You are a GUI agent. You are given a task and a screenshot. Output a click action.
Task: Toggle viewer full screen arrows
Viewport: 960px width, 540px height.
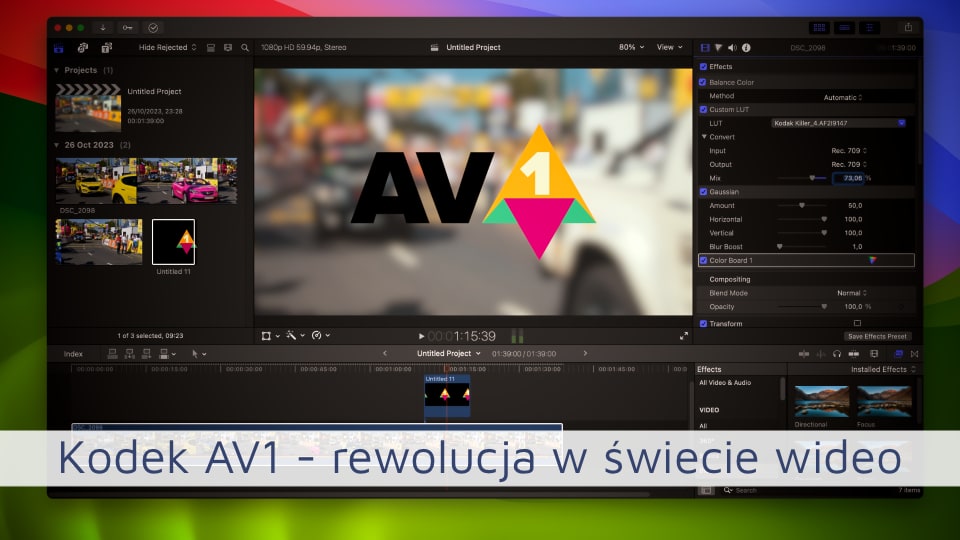(684, 336)
